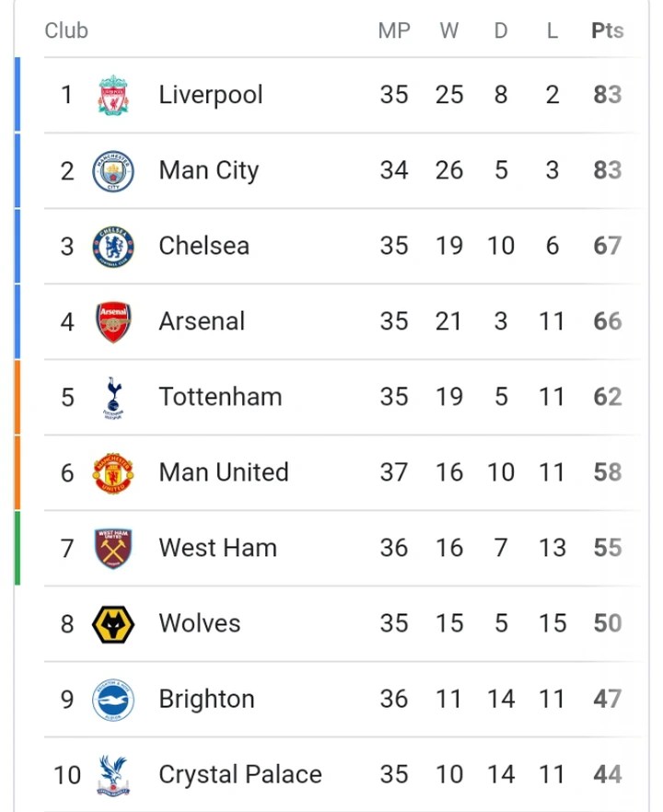This screenshot has width=663, height=812.
Task: Open the Crystal Palace team name
Action: tap(240, 774)
